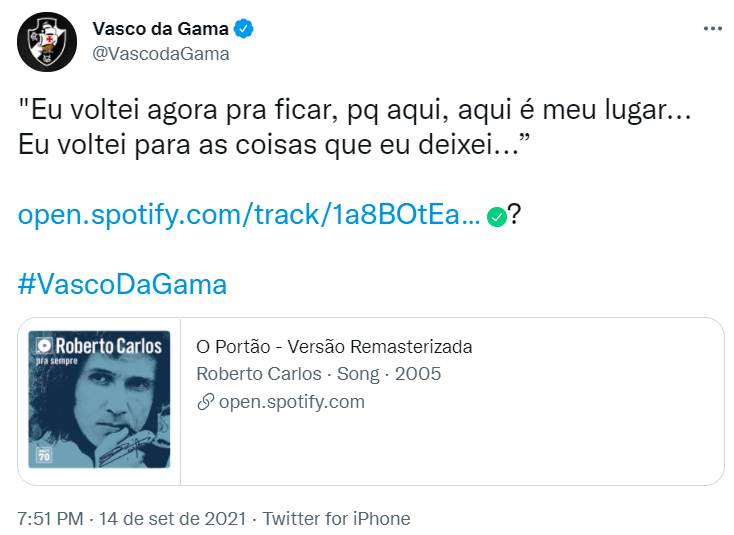734x535 pixels.
Task: Click the Roberto Carlos · Song · 2005 subtitle
Action: pyautogui.click(x=318, y=374)
